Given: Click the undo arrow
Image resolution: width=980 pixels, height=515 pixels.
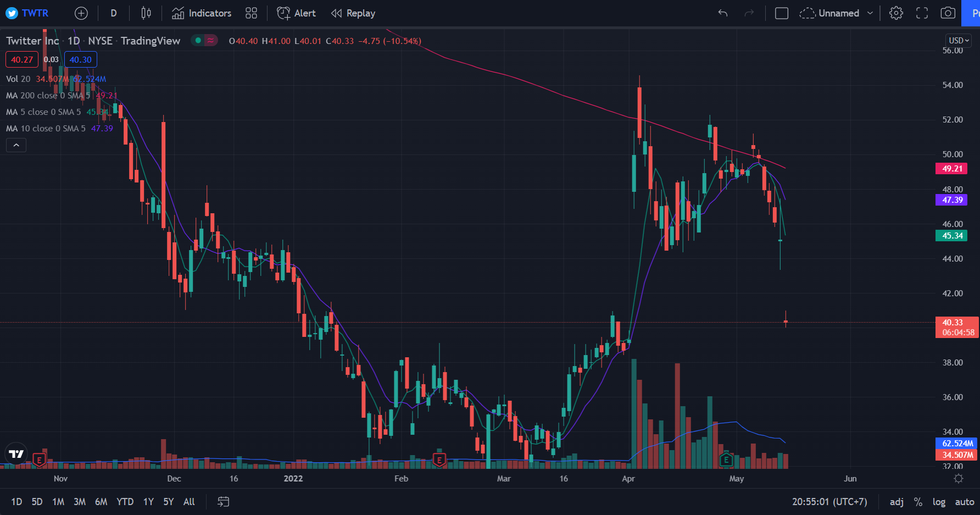Looking at the screenshot, I should click(x=723, y=13).
